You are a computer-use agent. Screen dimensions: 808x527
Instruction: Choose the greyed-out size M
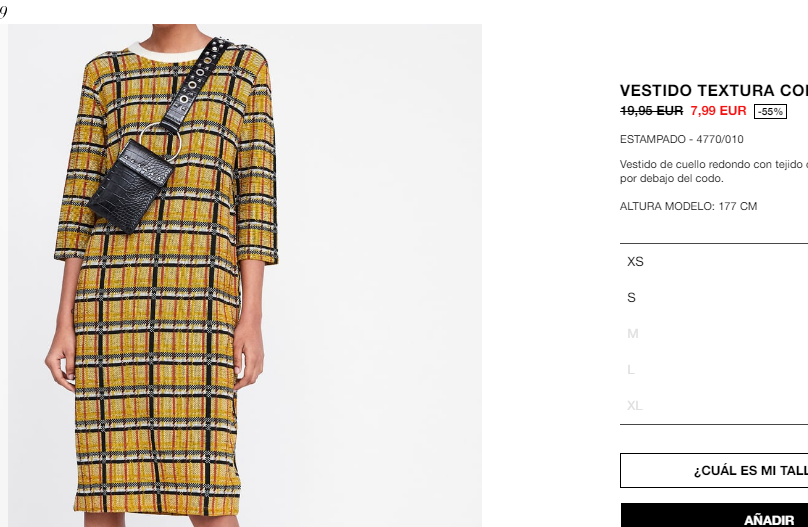714,334
